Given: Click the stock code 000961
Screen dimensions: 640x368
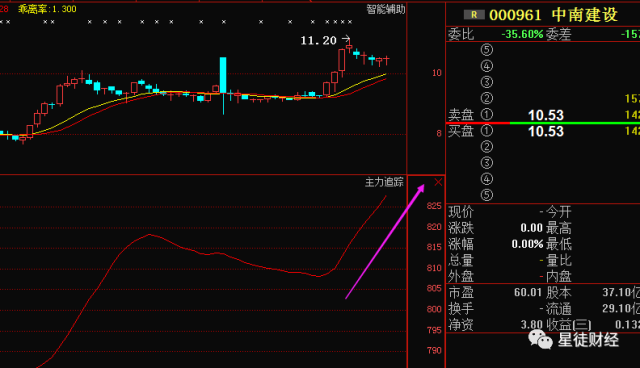Looking at the screenshot, I should (x=515, y=16).
